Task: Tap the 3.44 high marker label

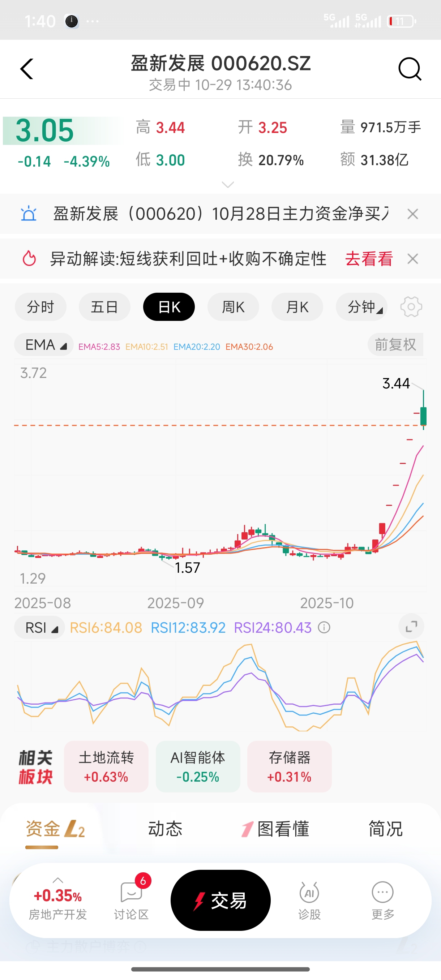Action: [396, 383]
